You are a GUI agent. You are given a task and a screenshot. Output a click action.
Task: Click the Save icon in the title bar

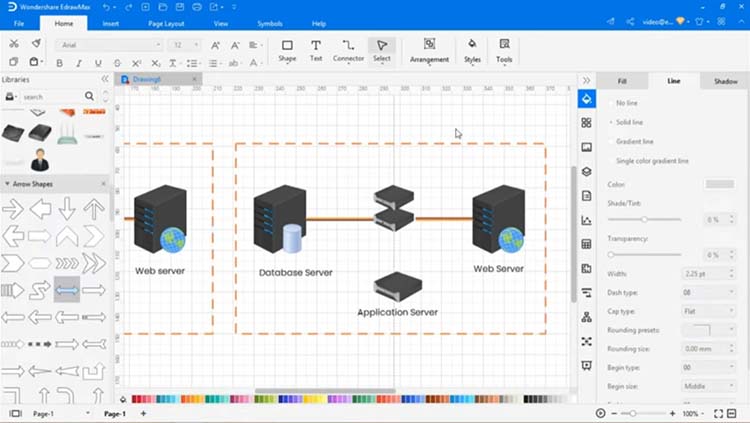tap(180, 7)
